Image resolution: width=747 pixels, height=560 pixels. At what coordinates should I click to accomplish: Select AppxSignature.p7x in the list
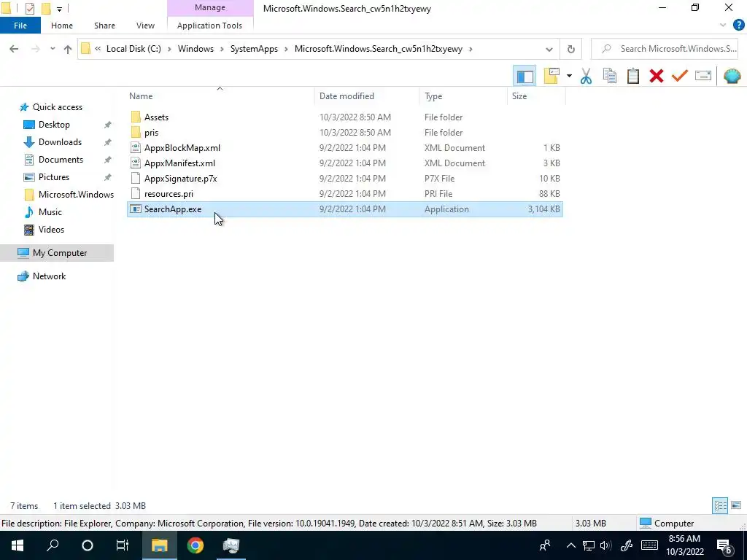pyautogui.click(x=181, y=179)
